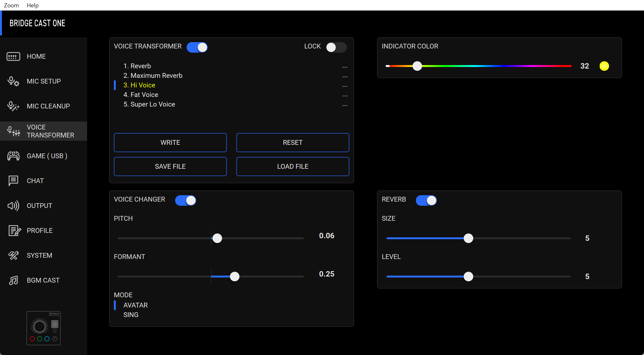Select preset 5. Super Lo Voice

tap(149, 104)
